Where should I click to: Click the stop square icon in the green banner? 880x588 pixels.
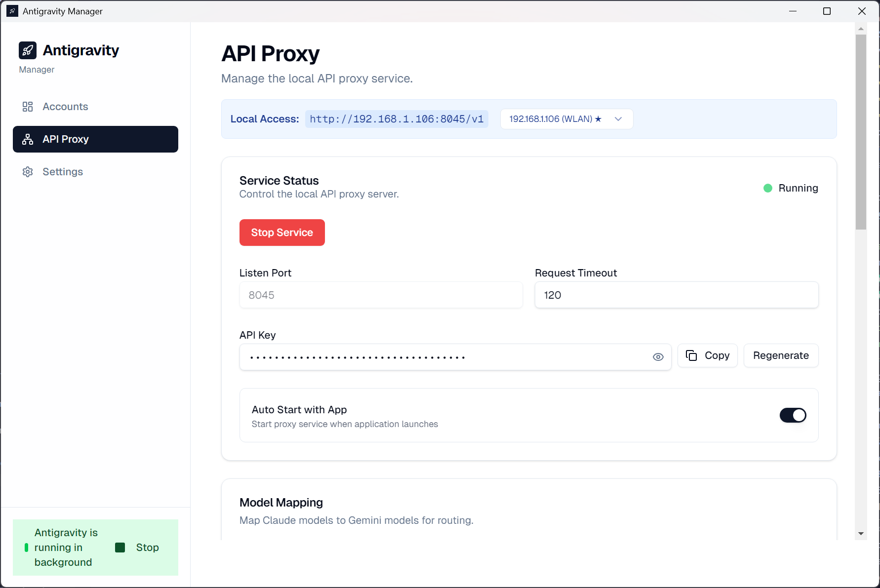tap(120, 547)
